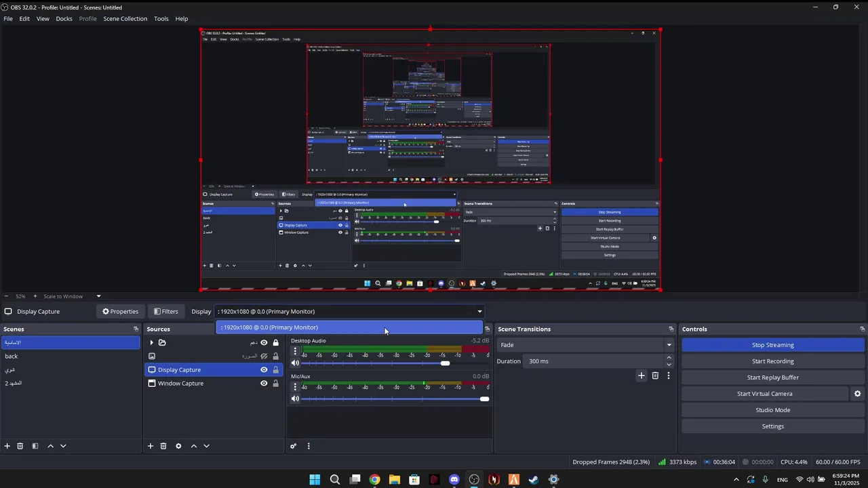Open Google Chrome from the taskbar
This screenshot has width=868, height=488.
374,480
